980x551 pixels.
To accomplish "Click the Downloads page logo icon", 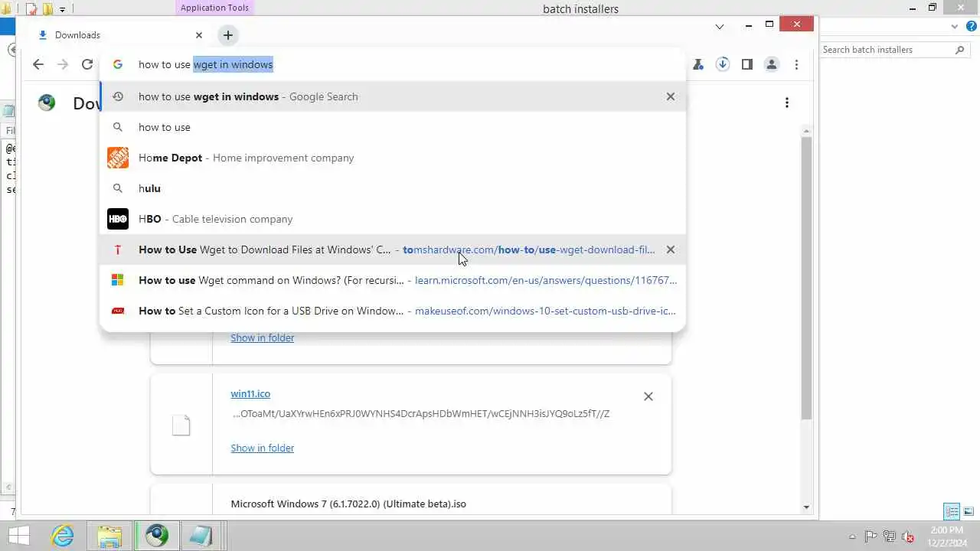I will tap(47, 103).
